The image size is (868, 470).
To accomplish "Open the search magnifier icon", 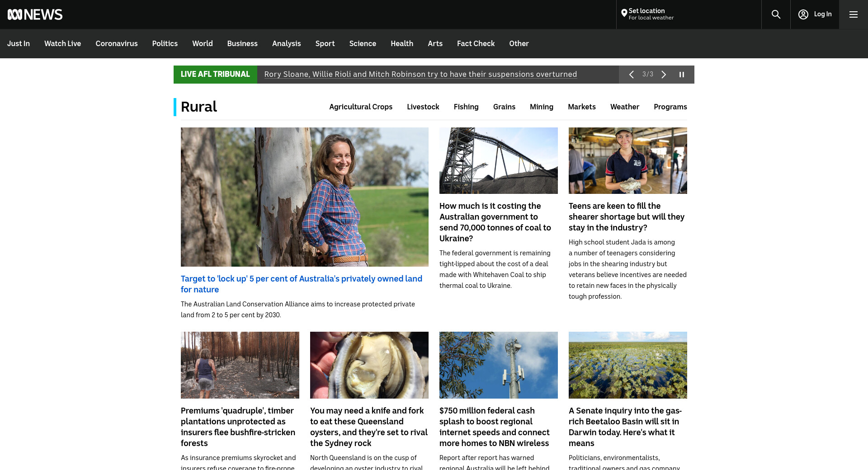I will pos(776,14).
